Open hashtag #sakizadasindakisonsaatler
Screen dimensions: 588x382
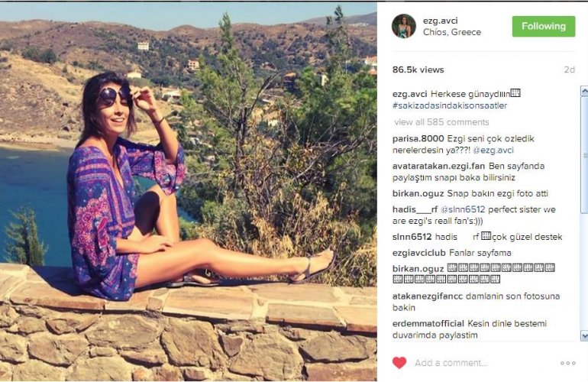pos(450,105)
